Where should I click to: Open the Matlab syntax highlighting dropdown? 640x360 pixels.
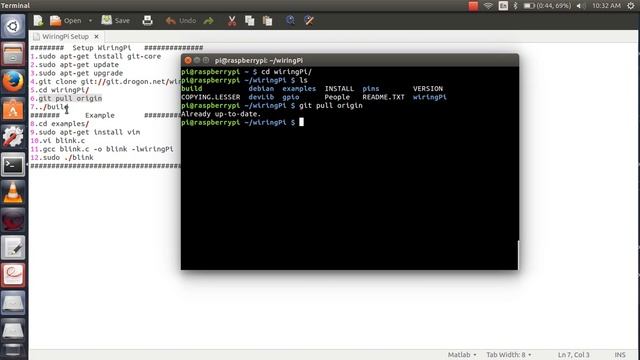coord(462,355)
